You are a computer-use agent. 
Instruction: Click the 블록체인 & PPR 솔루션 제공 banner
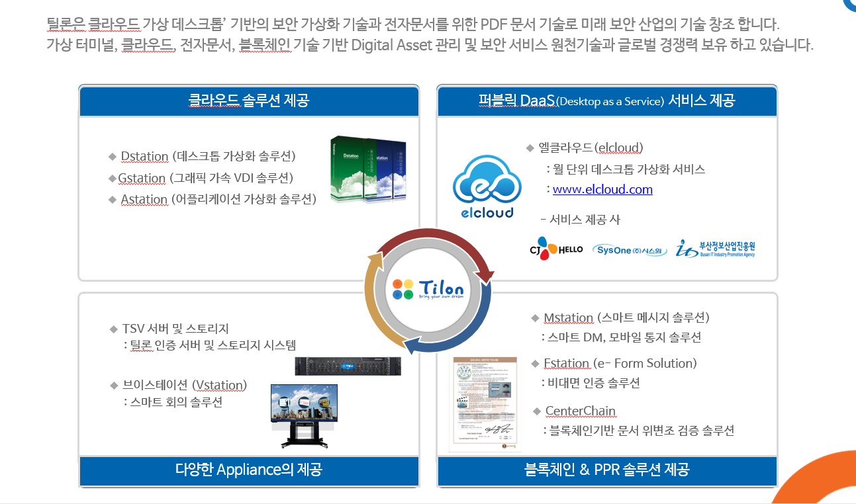tap(606, 470)
